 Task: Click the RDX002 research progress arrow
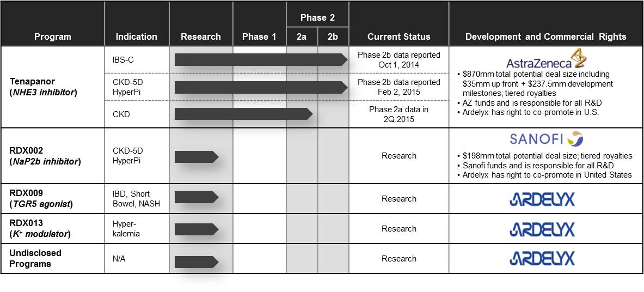196,157
